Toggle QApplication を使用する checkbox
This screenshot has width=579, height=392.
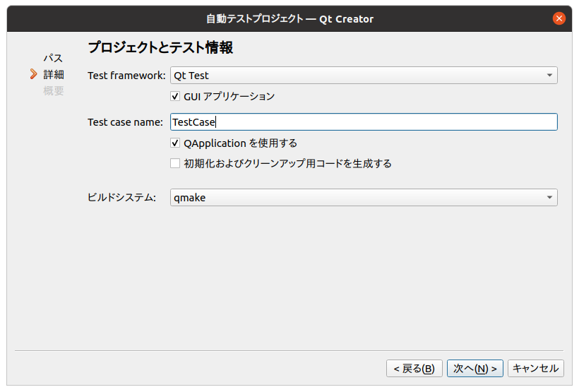175,143
